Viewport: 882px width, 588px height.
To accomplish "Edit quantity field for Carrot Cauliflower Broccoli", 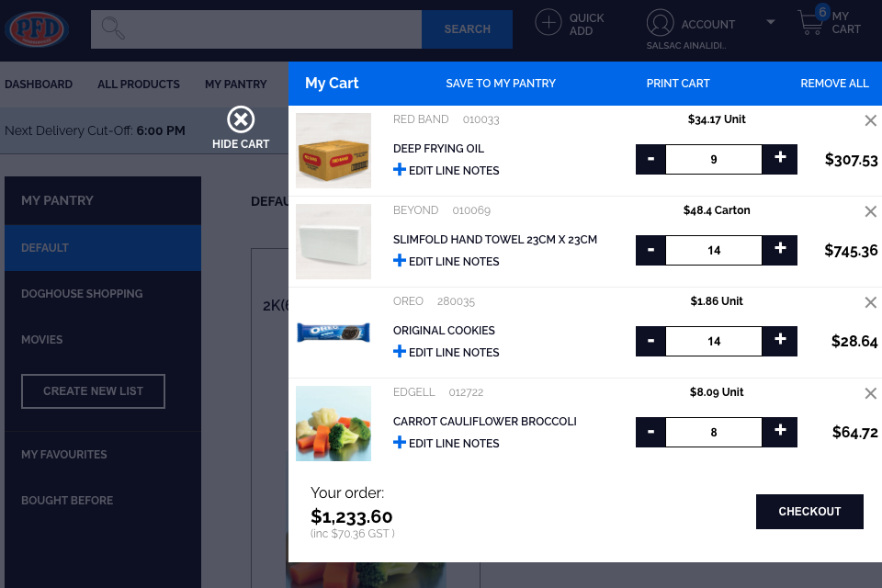I will [714, 432].
